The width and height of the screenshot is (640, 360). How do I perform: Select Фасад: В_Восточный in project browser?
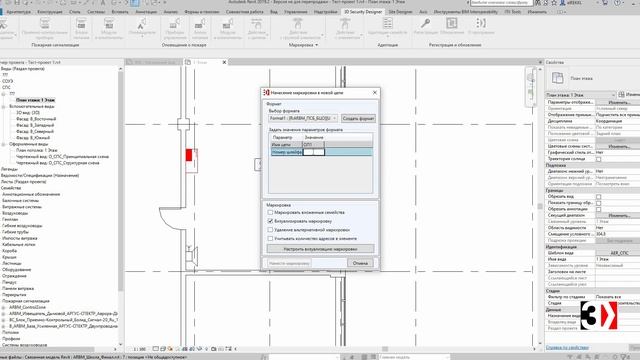pyautogui.click(x=36, y=119)
